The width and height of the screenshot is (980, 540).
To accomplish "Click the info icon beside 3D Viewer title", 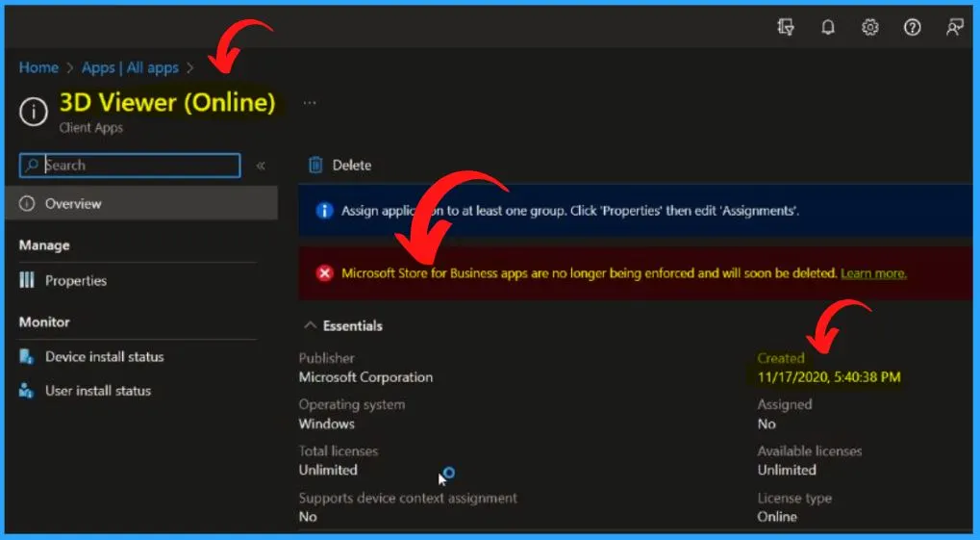I will (33, 112).
